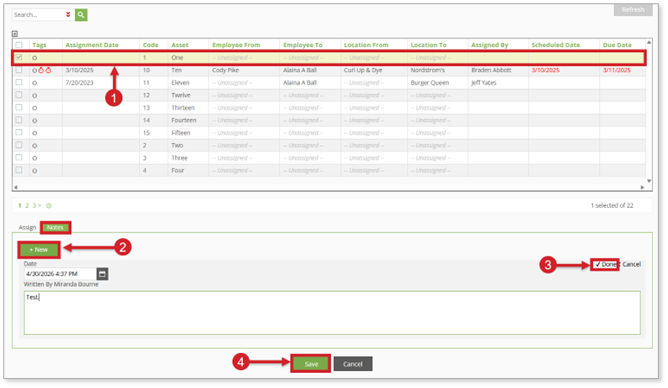Check the checkbox for asset Four
The height and width of the screenshot is (388, 668).
pyautogui.click(x=19, y=170)
